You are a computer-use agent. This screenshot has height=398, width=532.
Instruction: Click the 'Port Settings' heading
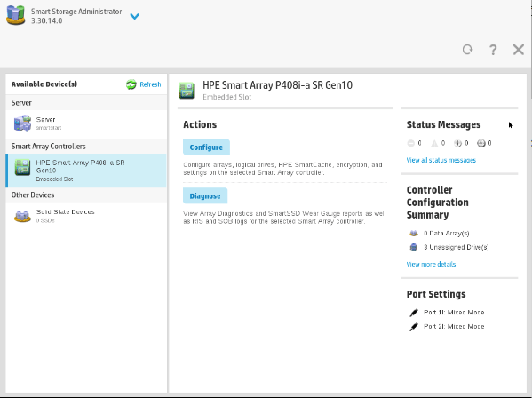[x=436, y=294]
